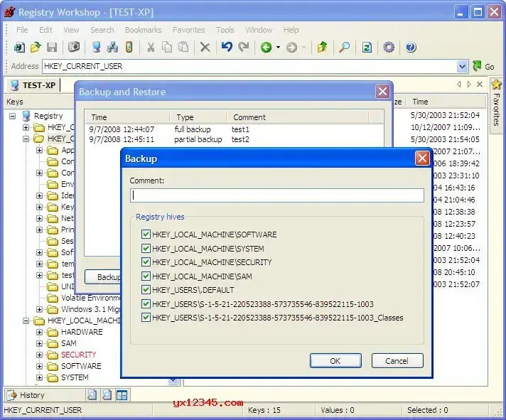The height and width of the screenshot is (420, 506).
Task: Collapse the Registry root tree node
Action: (12, 116)
